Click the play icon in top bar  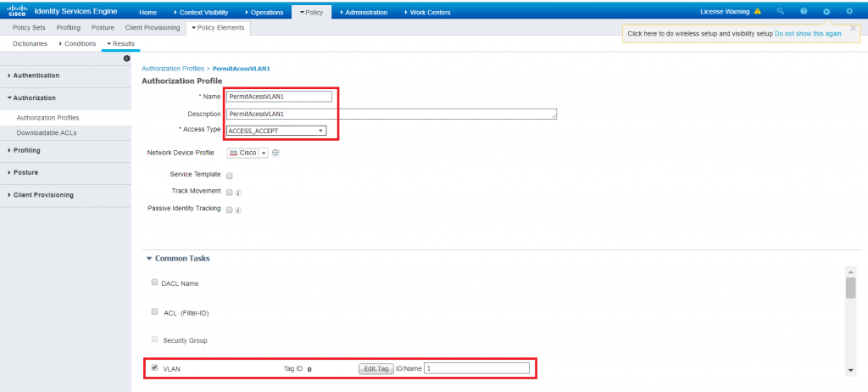click(x=826, y=12)
